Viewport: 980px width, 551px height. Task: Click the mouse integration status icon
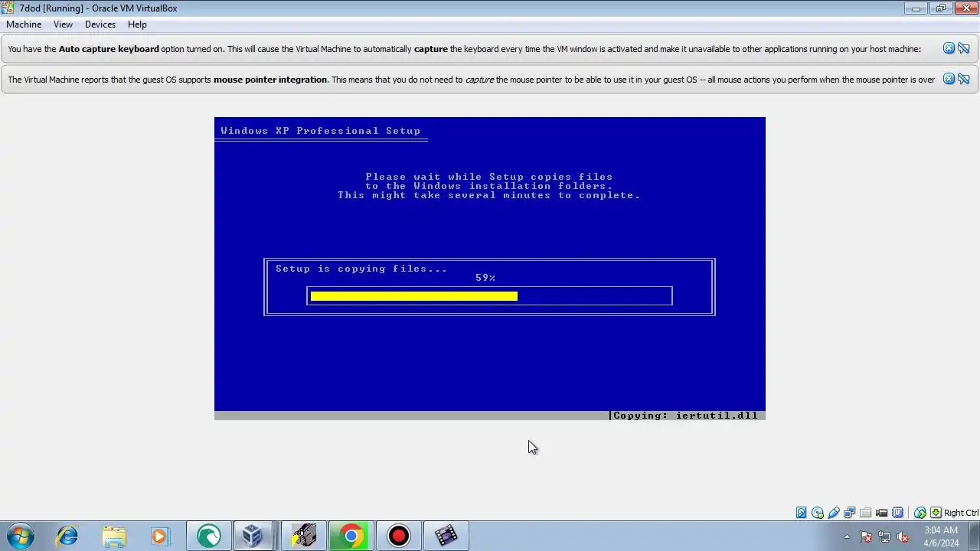click(920, 513)
